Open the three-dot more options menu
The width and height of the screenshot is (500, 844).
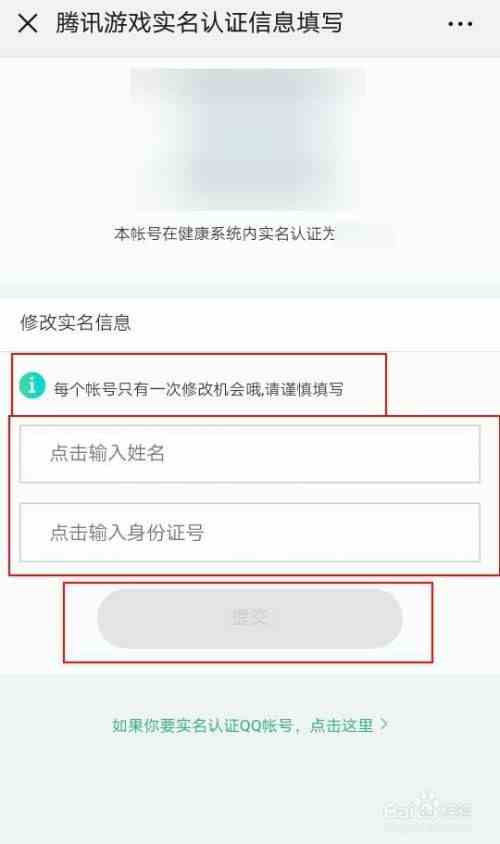(460, 24)
